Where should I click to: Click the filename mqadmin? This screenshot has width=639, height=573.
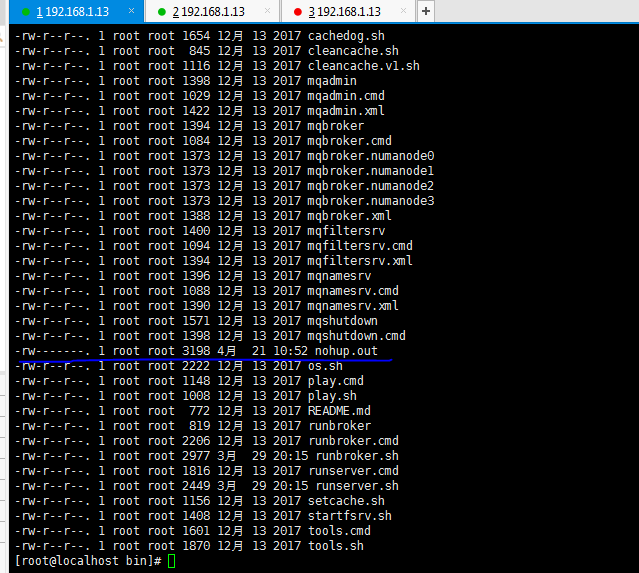(332, 81)
